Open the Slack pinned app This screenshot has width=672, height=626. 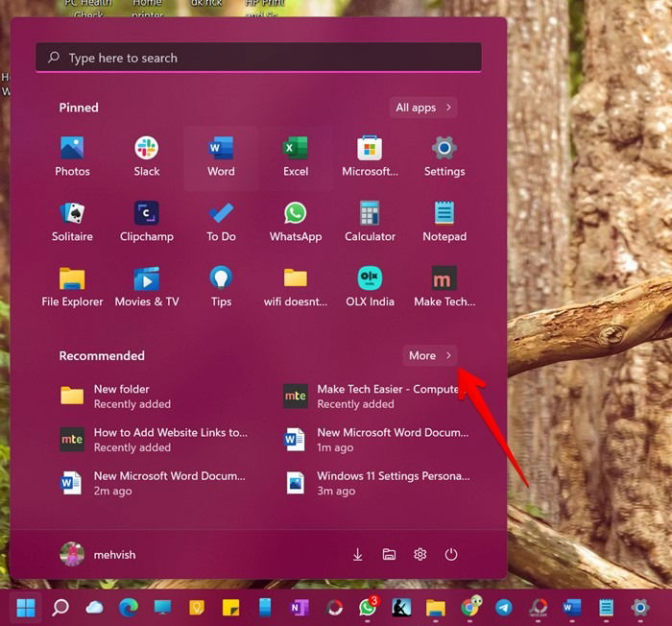tap(147, 157)
